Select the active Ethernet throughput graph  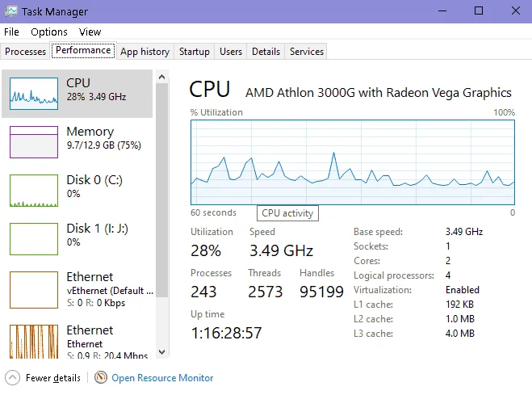point(34,342)
